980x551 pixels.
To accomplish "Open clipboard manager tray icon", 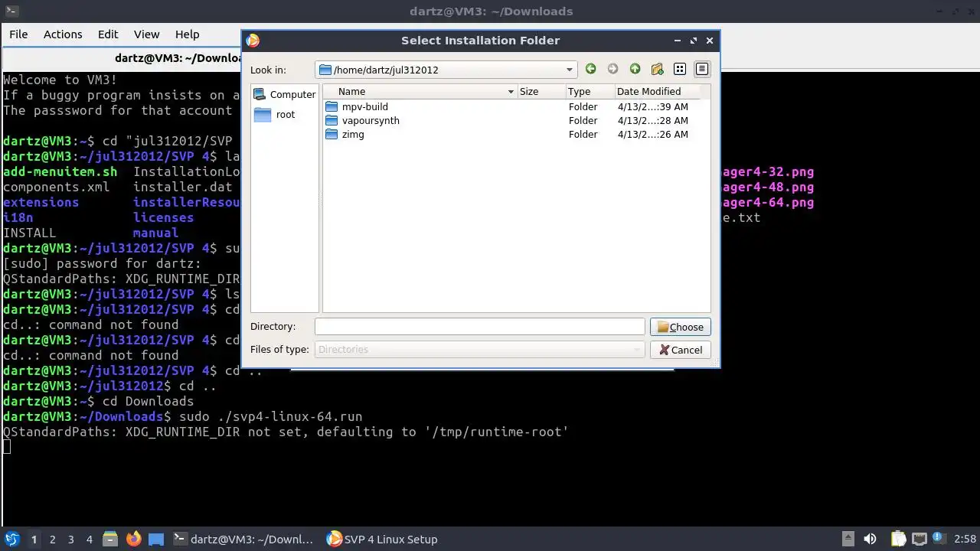I will click(x=898, y=539).
